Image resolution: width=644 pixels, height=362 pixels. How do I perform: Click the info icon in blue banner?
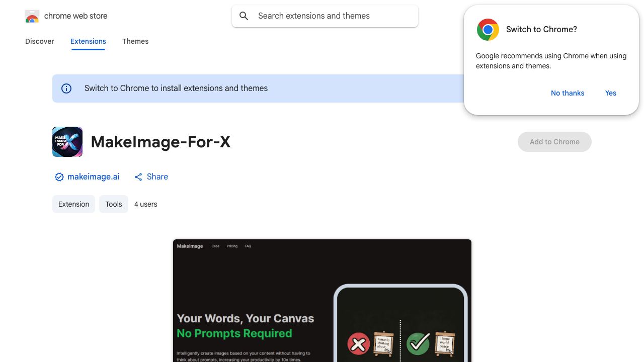pyautogui.click(x=66, y=88)
